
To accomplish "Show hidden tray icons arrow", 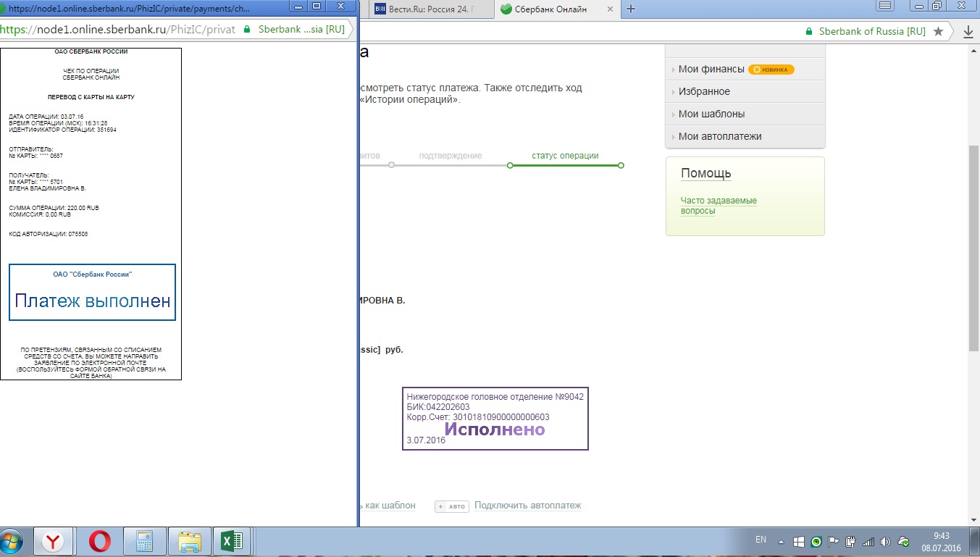I will pyautogui.click(x=781, y=542).
